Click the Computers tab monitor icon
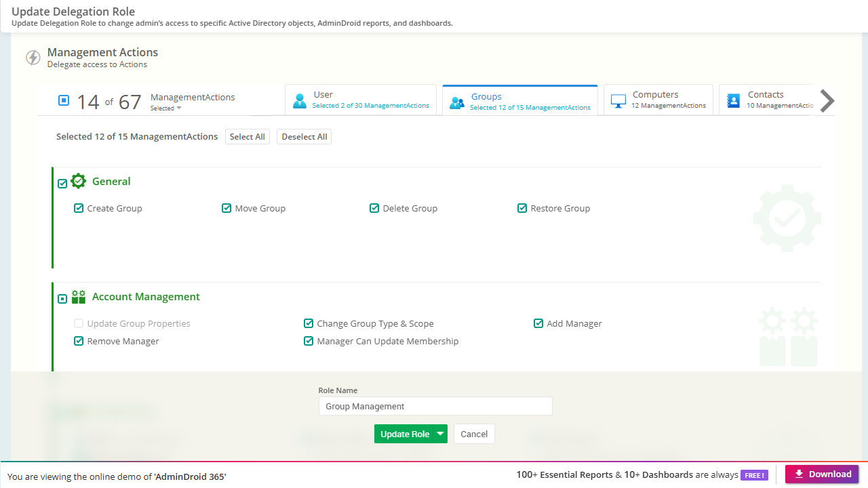Viewport: 868px width, 488px height. point(618,101)
